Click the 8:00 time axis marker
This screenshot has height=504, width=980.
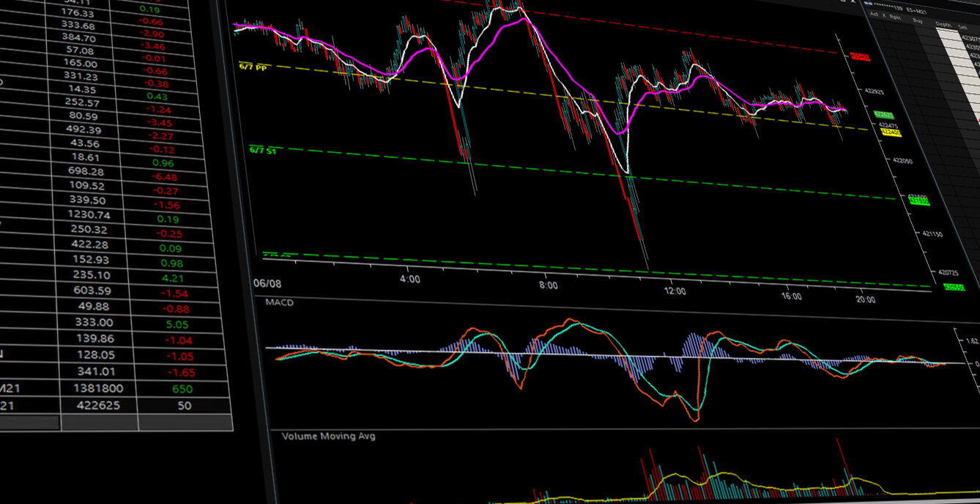548,285
